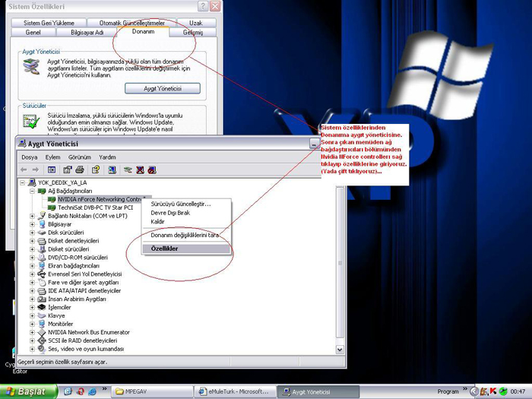Open Properties via the toolbar properties icon
Image resolution: width=532 pixels, height=399 pixels.
pos(68,169)
